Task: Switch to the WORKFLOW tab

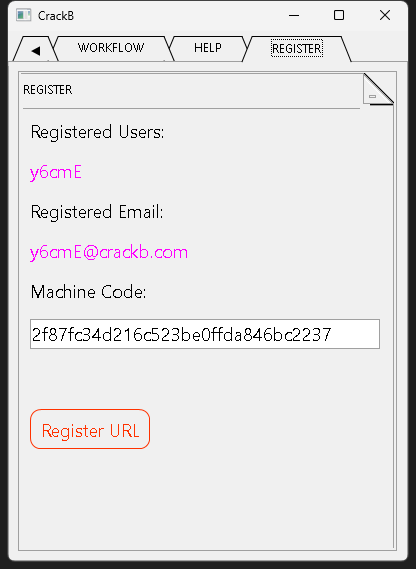Action: (x=111, y=48)
